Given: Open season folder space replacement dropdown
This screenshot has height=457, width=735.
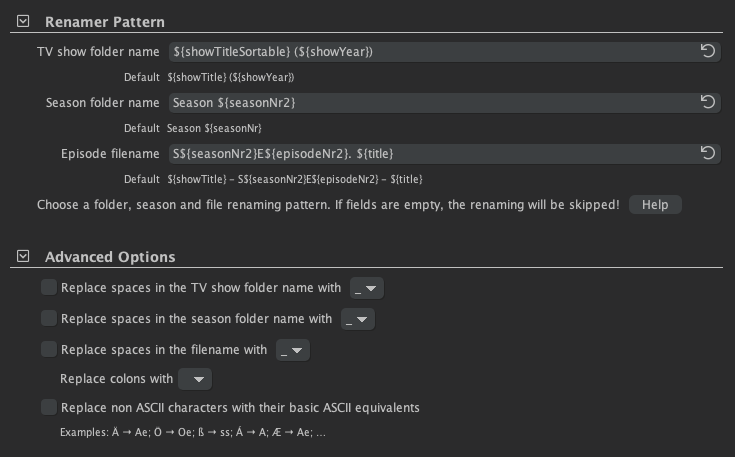Looking at the screenshot, I should (358, 320).
